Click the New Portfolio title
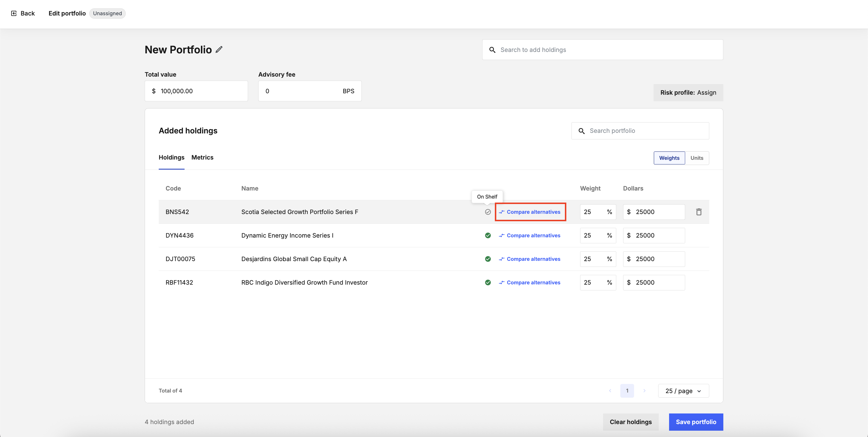This screenshot has height=437, width=868. tap(178, 50)
